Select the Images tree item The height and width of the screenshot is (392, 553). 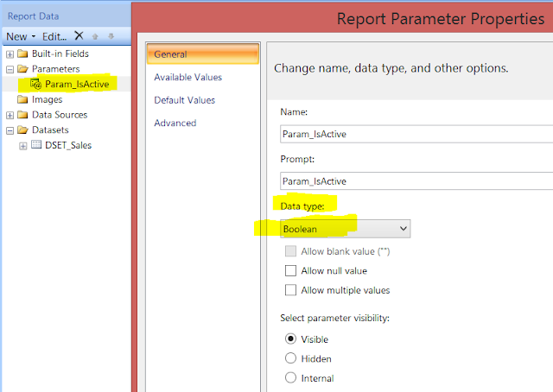[47, 100]
